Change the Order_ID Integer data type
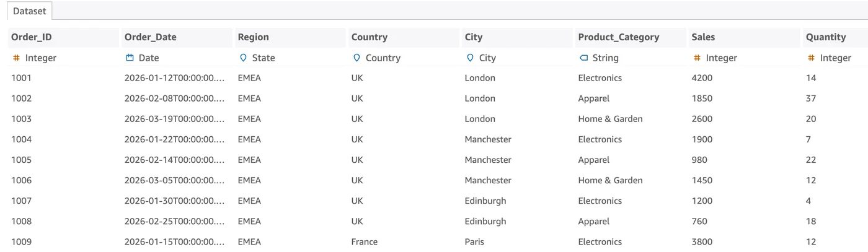868x252 pixels. pyautogui.click(x=41, y=58)
